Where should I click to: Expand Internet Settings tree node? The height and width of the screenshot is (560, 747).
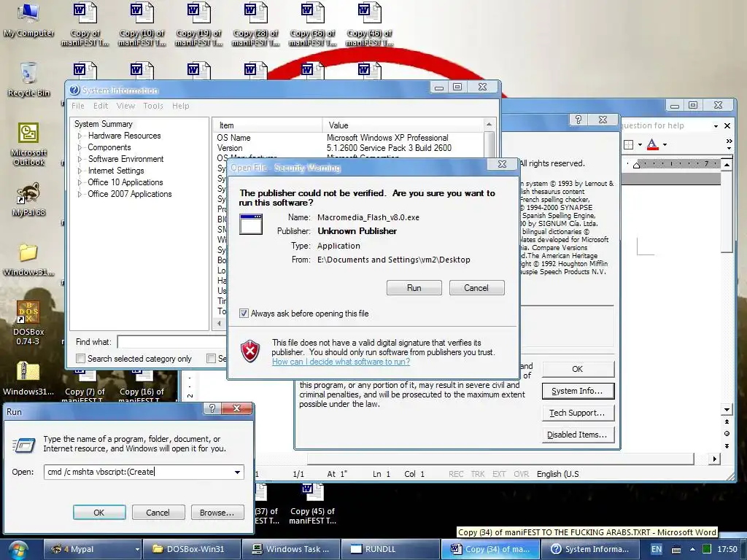tap(80, 171)
